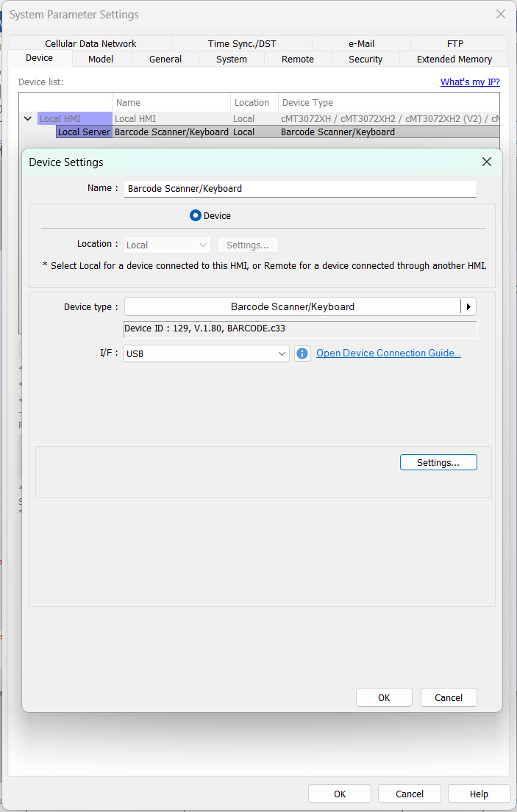The image size is (517, 812).
Task: Close the Device Settings dialog with X
Action: click(486, 162)
